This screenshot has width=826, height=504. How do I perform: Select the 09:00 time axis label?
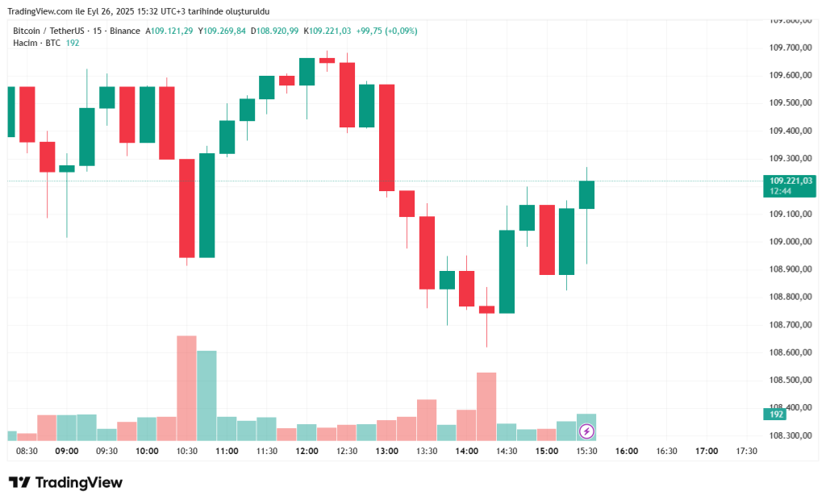tap(67, 452)
